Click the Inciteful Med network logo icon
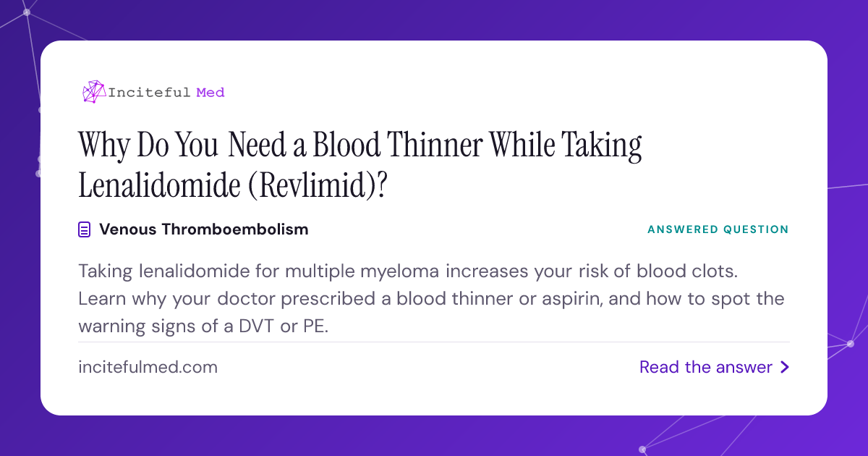Image resolution: width=868 pixels, height=456 pixels. [x=94, y=92]
